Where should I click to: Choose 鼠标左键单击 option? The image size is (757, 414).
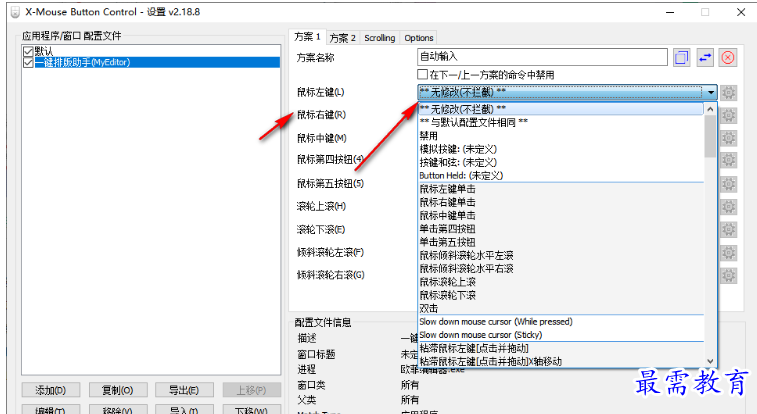561,189
